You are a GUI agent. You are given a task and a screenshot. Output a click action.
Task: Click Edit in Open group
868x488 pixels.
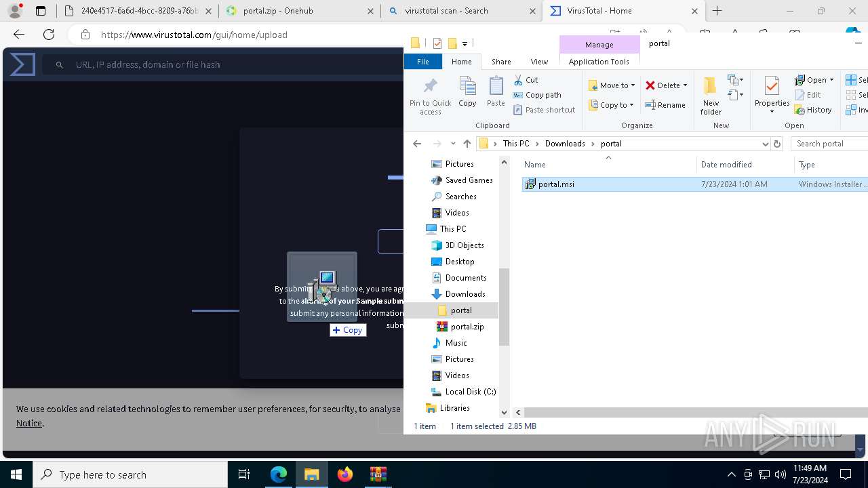pos(808,95)
